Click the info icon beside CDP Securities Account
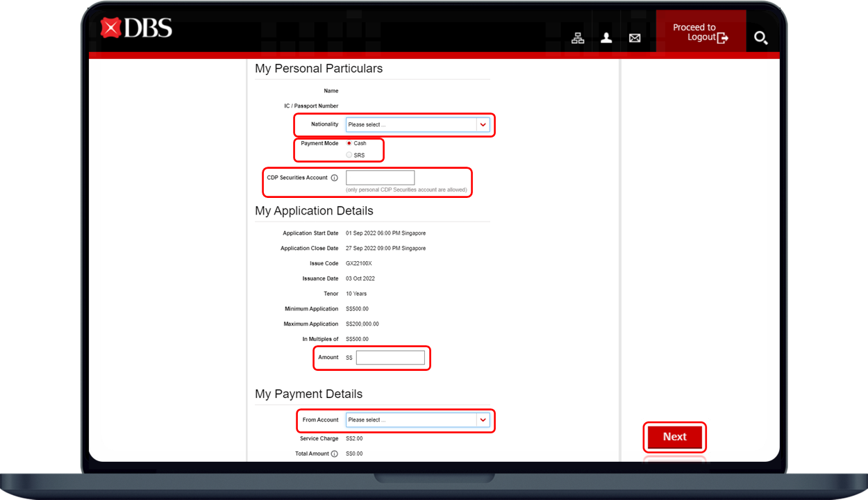The height and width of the screenshot is (500, 868). click(334, 178)
